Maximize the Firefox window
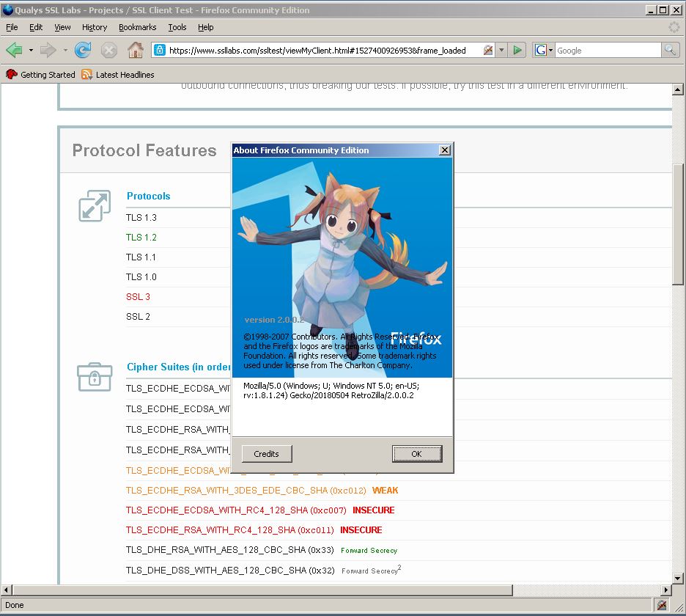686x616 pixels. click(x=663, y=10)
